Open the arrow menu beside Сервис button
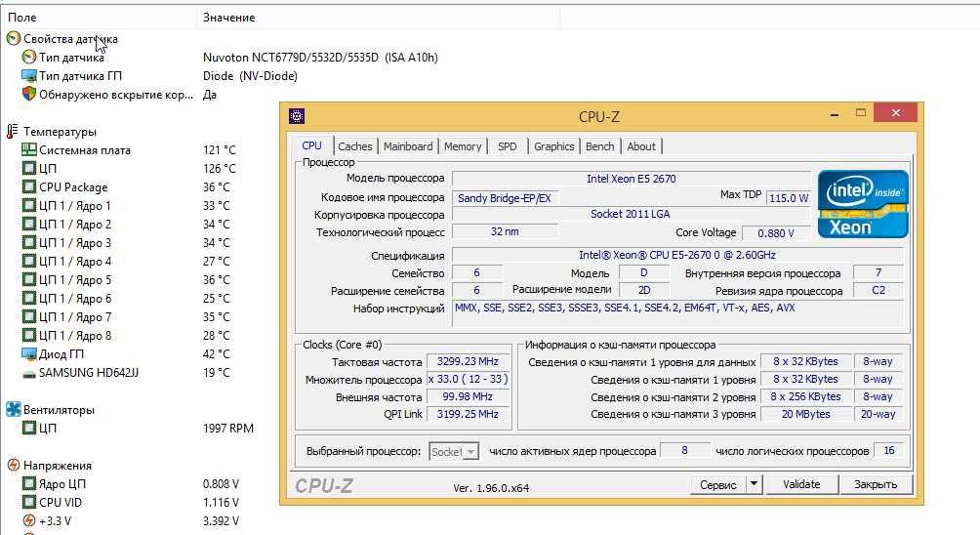The image size is (980, 535). coord(754,484)
